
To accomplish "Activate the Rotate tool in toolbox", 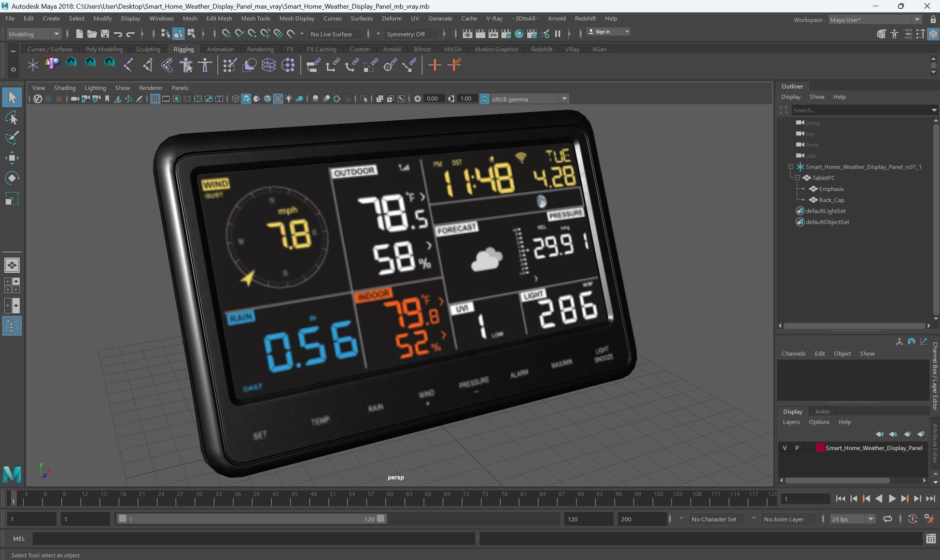I will 12,178.
